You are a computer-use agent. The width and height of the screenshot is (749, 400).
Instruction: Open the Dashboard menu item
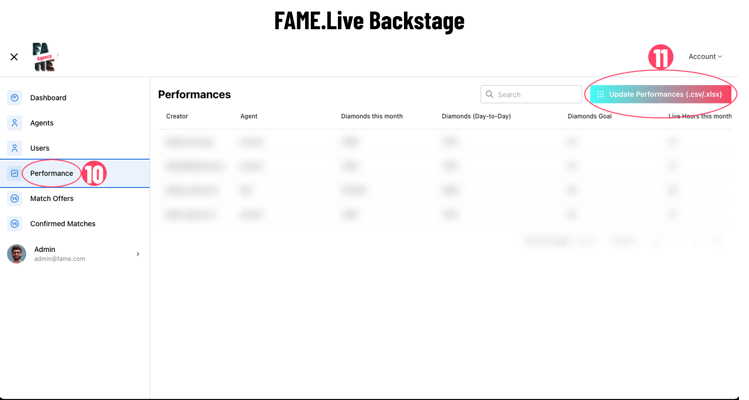(48, 97)
